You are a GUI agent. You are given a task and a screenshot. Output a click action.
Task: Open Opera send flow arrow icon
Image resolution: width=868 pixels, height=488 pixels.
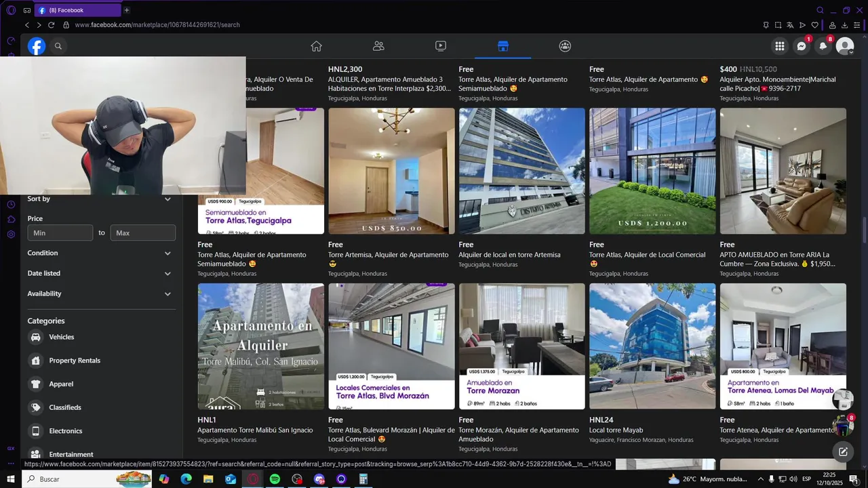click(x=803, y=25)
